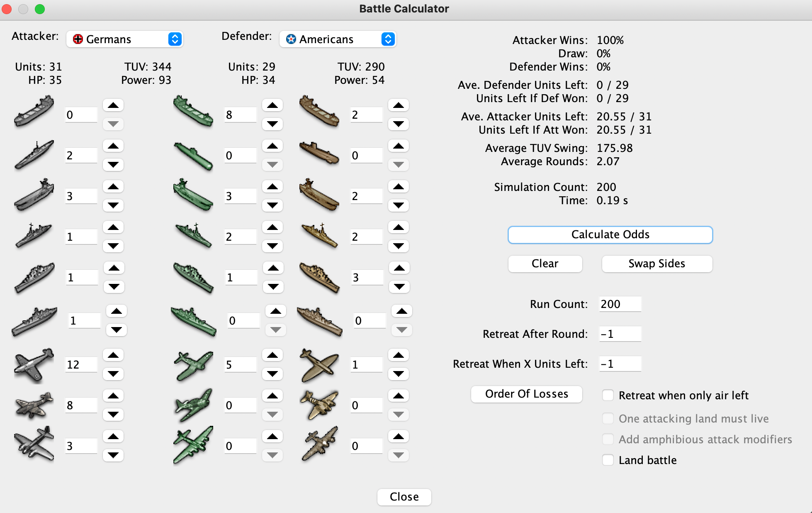Click the brown aircraft carrier icon
Screen dimensions: 812x513
point(319,195)
